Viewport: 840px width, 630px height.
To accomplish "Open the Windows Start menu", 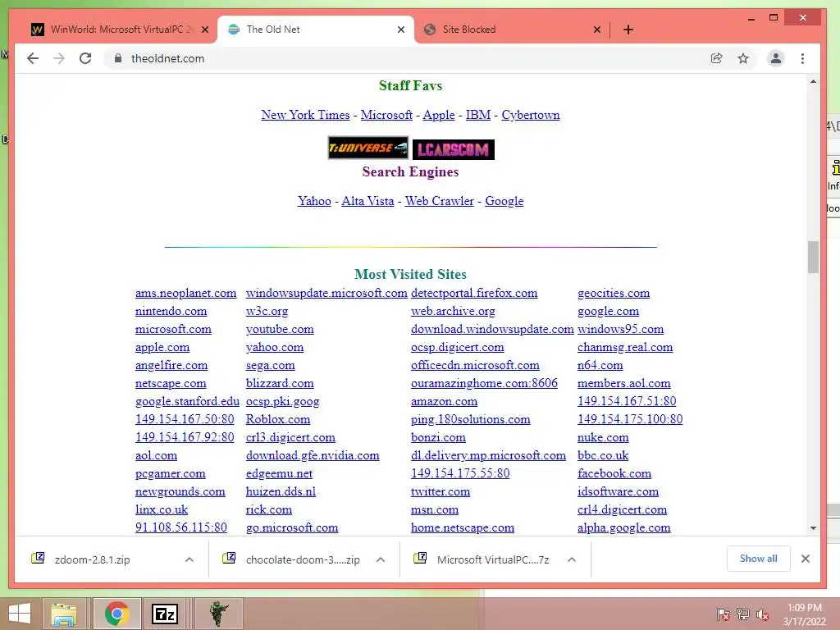I will coord(20,614).
